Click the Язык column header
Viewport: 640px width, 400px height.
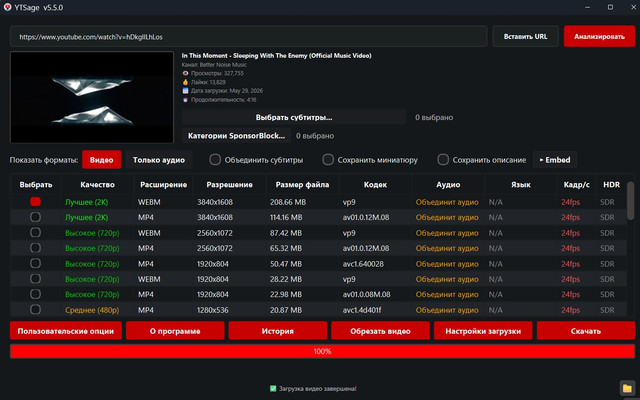tap(521, 184)
